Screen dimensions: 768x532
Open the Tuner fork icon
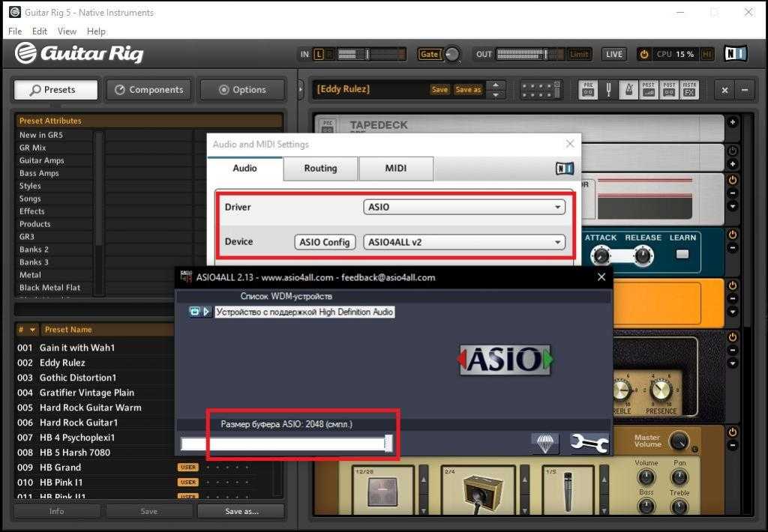point(608,90)
